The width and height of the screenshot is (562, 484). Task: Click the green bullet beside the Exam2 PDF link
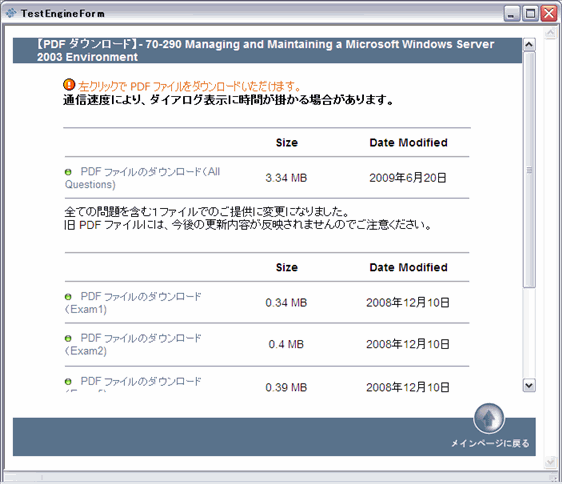coord(68,338)
